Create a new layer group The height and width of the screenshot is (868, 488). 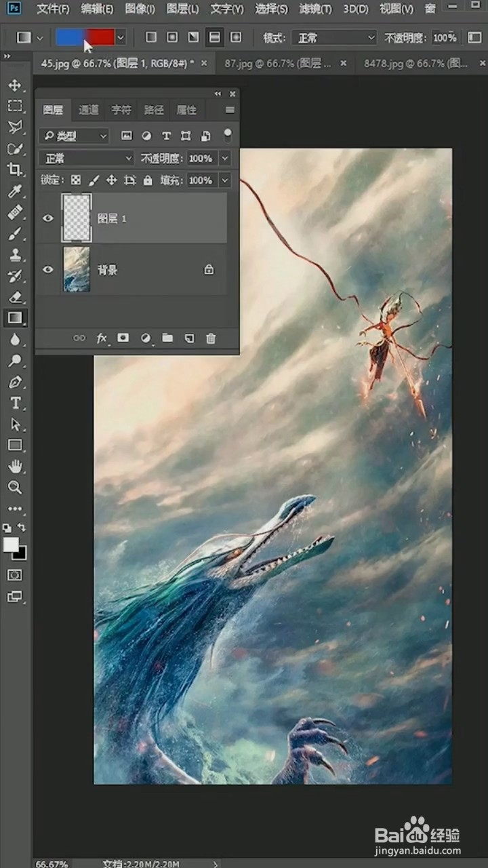(x=167, y=338)
